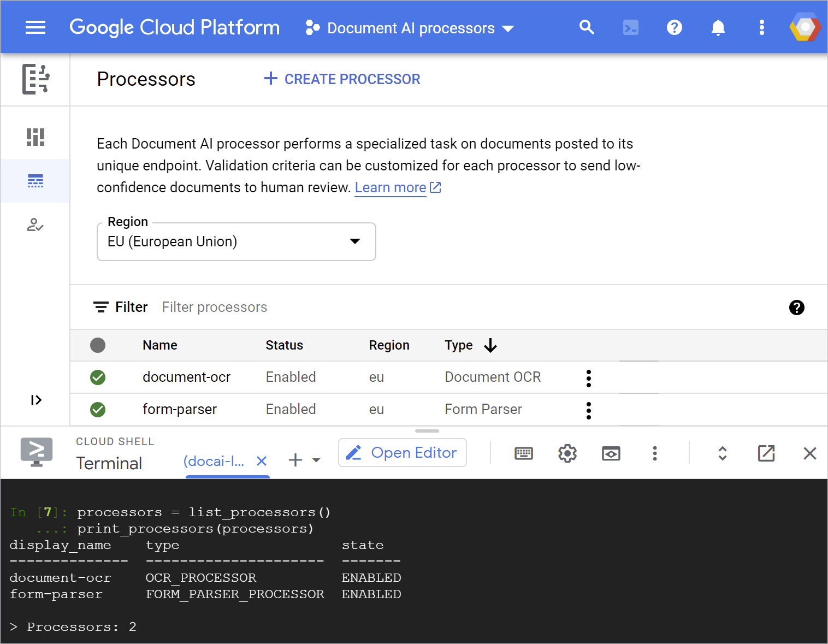Open the notifications bell

point(718,27)
